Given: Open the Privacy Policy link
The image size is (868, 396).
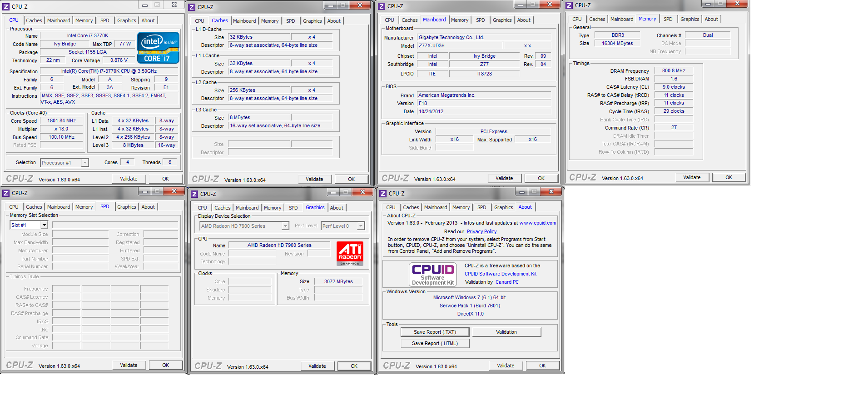Looking at the screenshot, I should [x=481, y=231].
